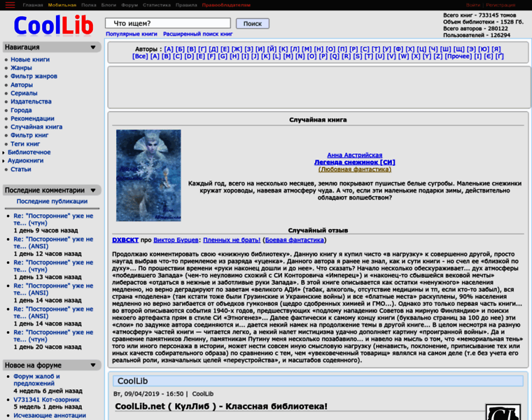Open Сериалы in navigation
This screenshot has height=420, width=532.
point(24,93)
